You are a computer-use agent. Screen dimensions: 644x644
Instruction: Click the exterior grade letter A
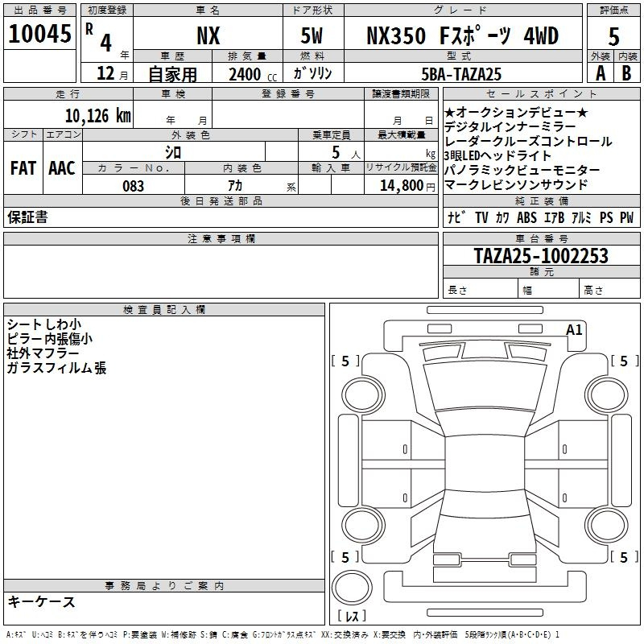(x=600, y=73)
